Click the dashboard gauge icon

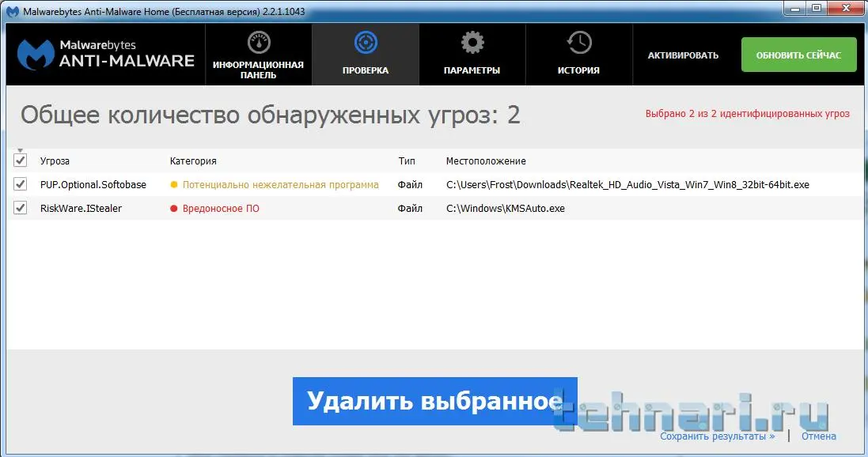(259, 43)
